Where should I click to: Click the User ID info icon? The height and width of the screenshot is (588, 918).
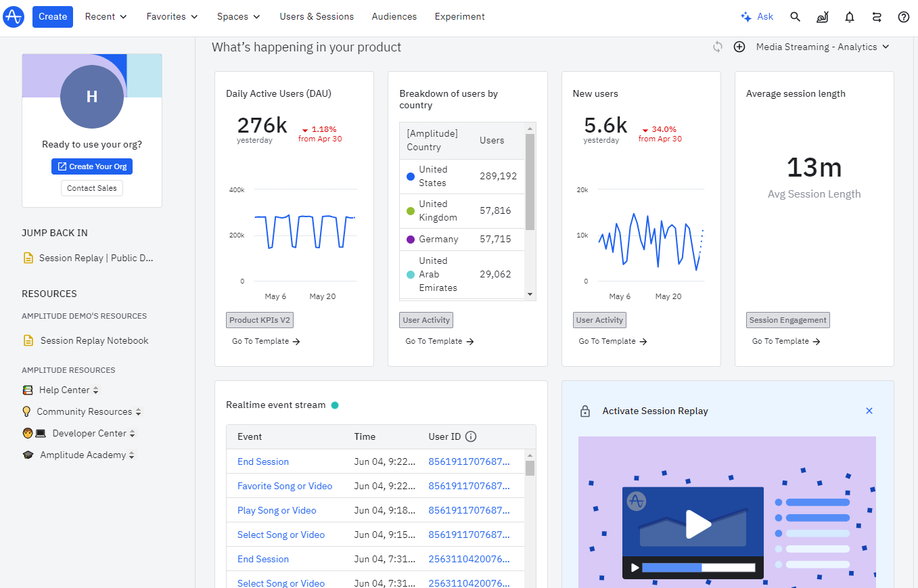coord(472,436)
